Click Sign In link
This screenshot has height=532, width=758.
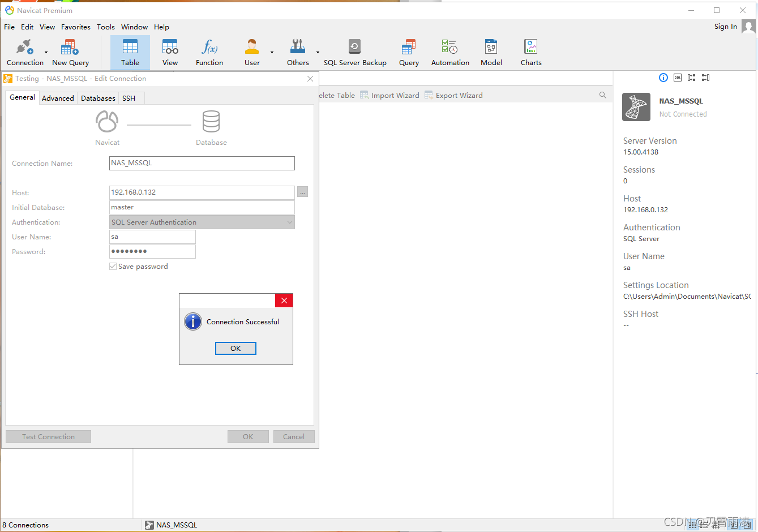pos(726,26)
